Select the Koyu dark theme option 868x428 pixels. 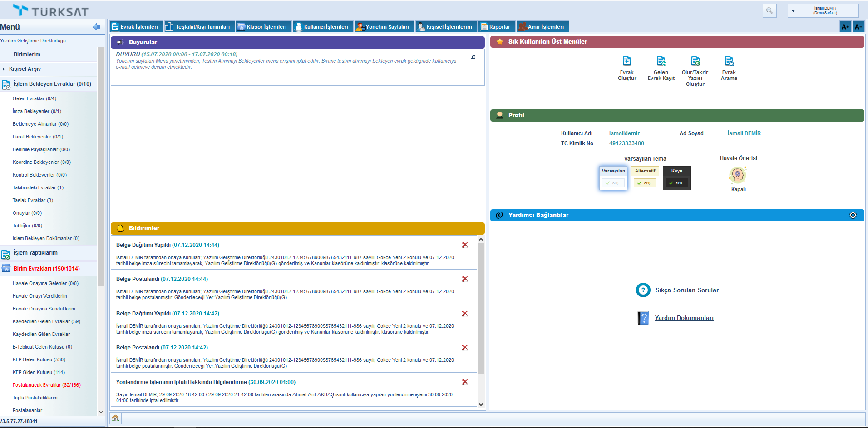(676, 183)
